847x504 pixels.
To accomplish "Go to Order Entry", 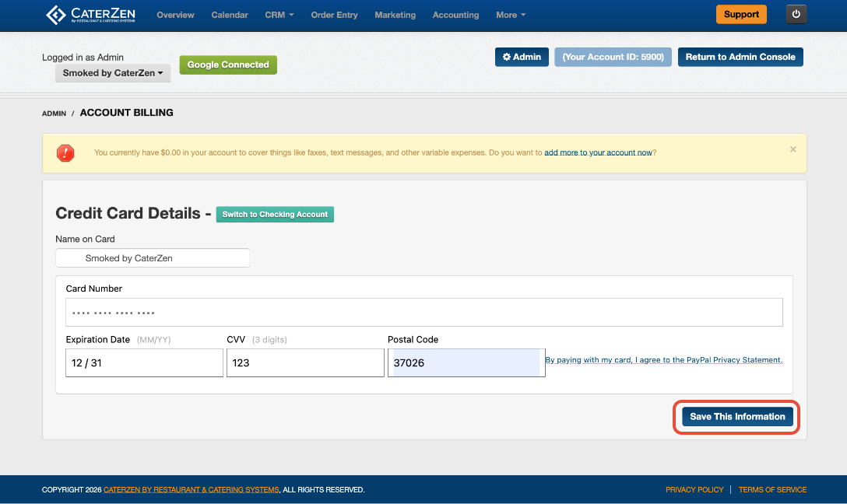I will pos(335,15).
